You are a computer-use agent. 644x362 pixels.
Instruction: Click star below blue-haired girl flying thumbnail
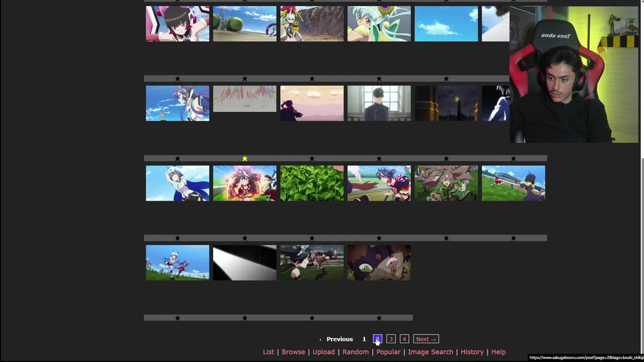click(178, 159)
